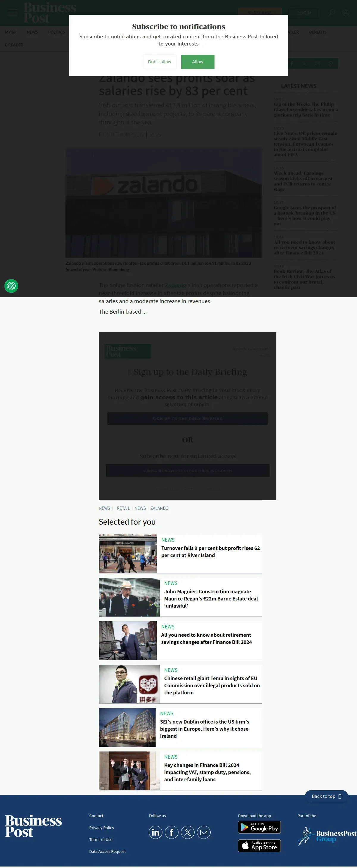
Task: Open the Google Play badge
Action: click(259, 827)
